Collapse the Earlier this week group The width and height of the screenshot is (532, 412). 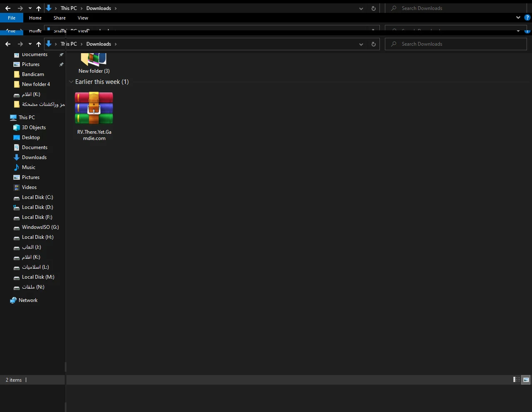pos(71,82)
